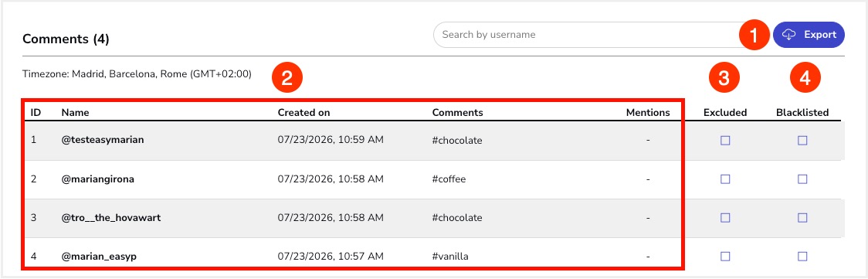Mark @marian_easyp as Blacklisted
The width and height of the screenshot is (868, 279).
pyautogui.click(x=802, y=257)
